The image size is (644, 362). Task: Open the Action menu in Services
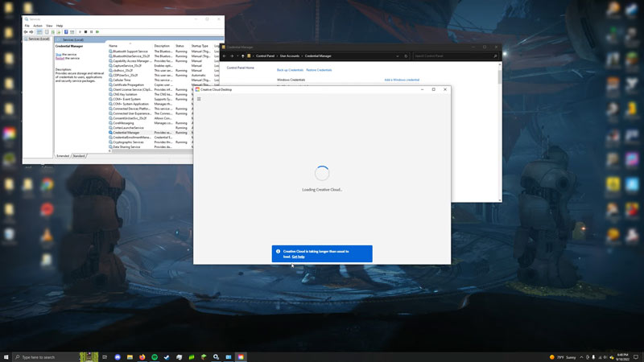click(38, 26)
